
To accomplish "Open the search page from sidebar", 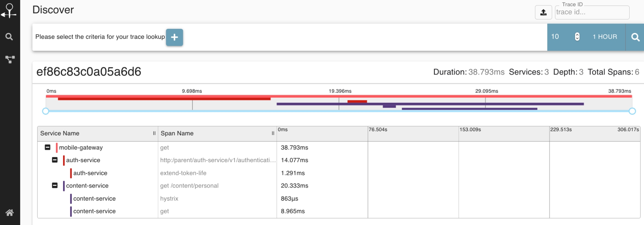I will click(9, 37).
